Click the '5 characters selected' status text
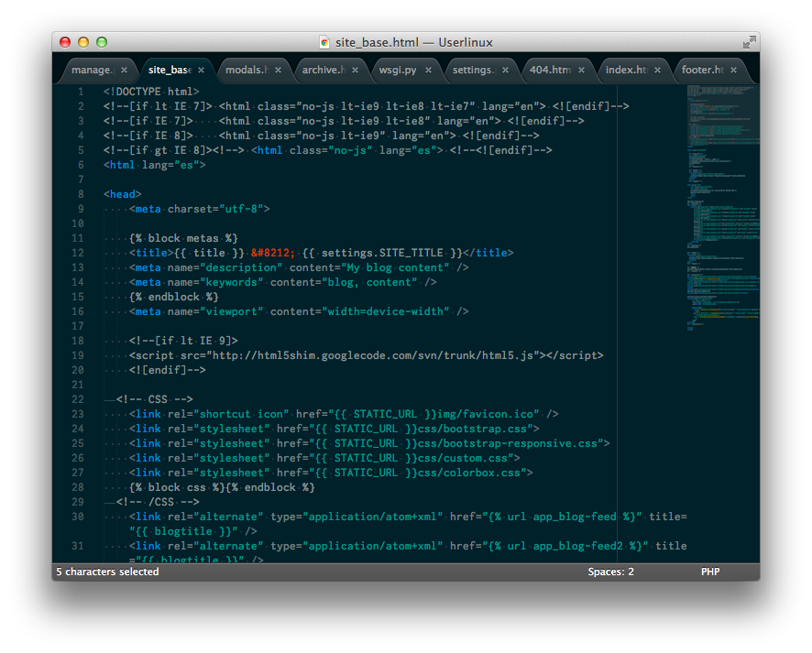Image resolution: width=812 pixels, height=653 pixels. tap(108, 571)
